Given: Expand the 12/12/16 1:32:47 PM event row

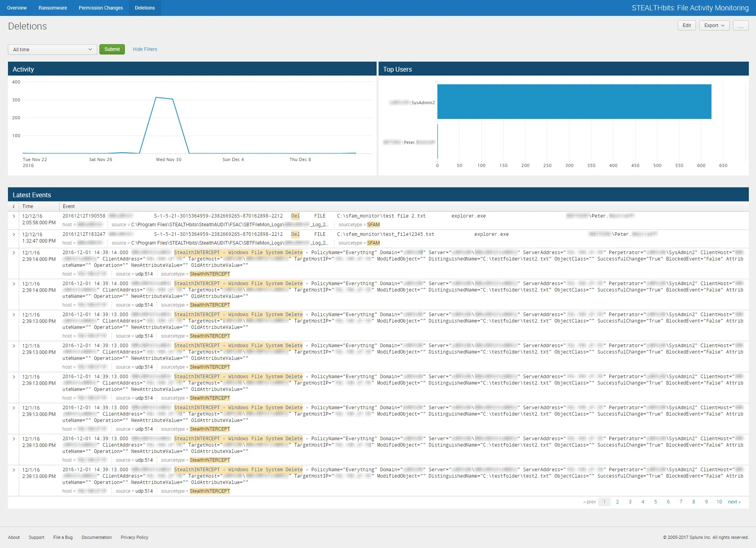Looking at the screenshot, I should [x=14, y=235].
